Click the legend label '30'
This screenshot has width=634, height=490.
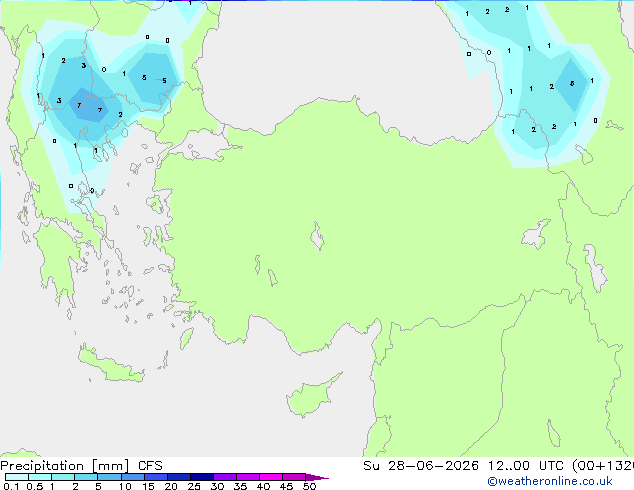[x=217, y=486]
